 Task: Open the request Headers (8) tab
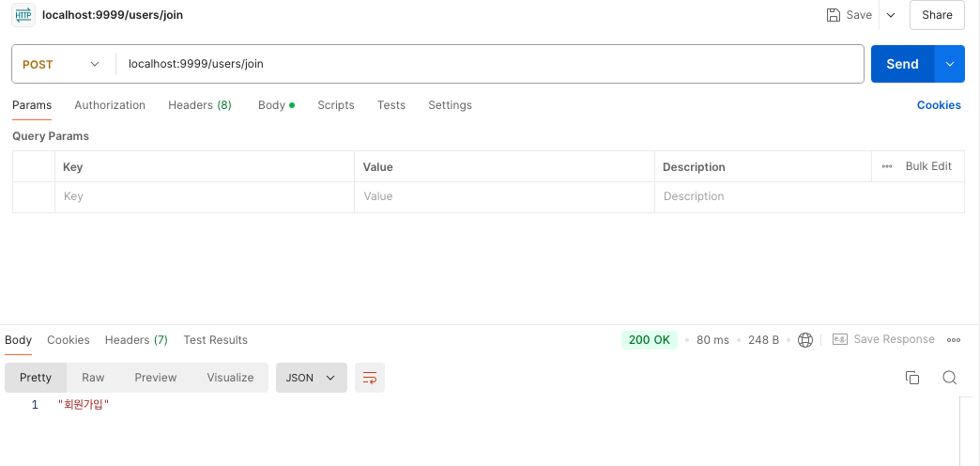click(199, 105)
